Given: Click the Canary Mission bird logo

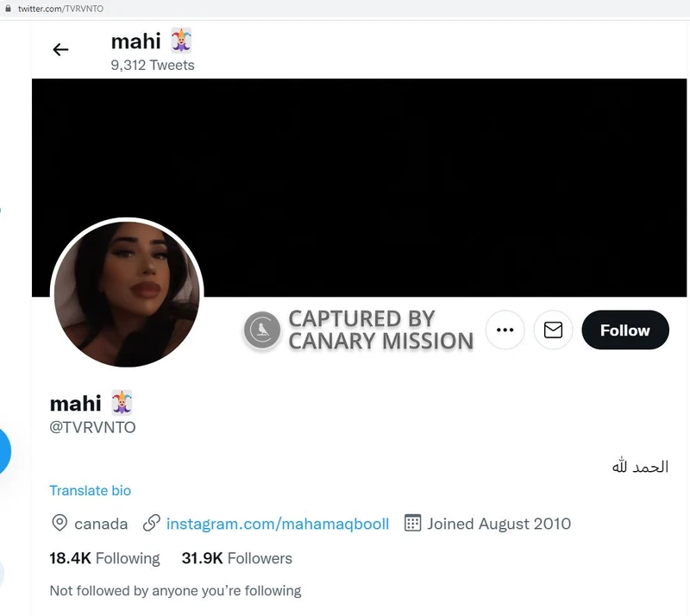Looking at the screenshot, I should pos(262,330).
